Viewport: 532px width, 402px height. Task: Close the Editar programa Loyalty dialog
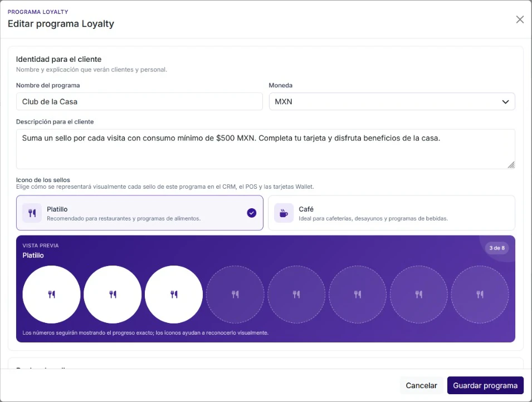click(x=520, y=19)
